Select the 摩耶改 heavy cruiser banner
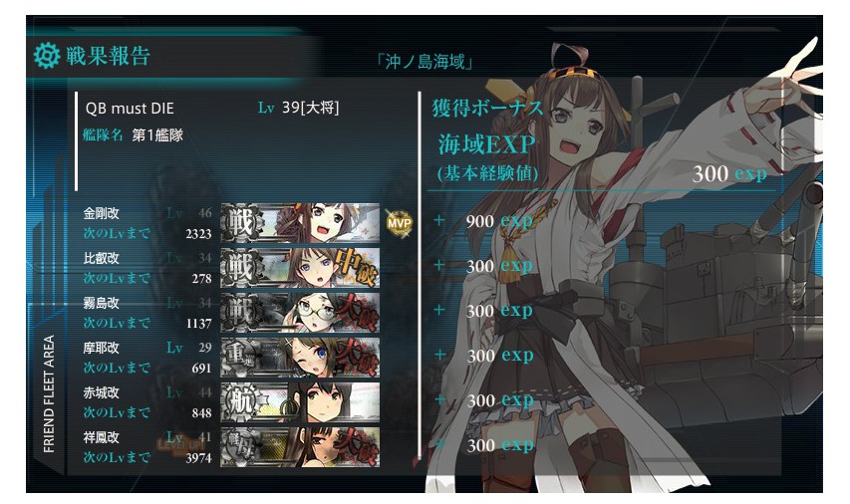 click(x=300, y=358)
